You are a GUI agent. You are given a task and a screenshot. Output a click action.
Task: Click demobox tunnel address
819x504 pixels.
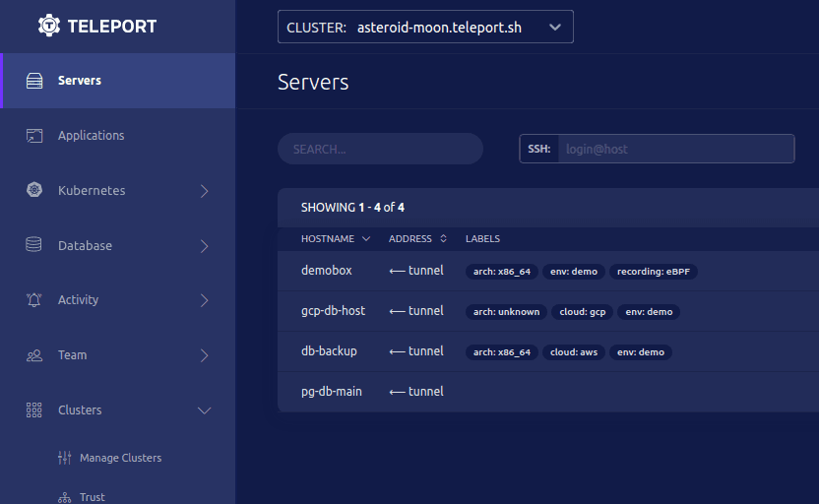point(416,271)
